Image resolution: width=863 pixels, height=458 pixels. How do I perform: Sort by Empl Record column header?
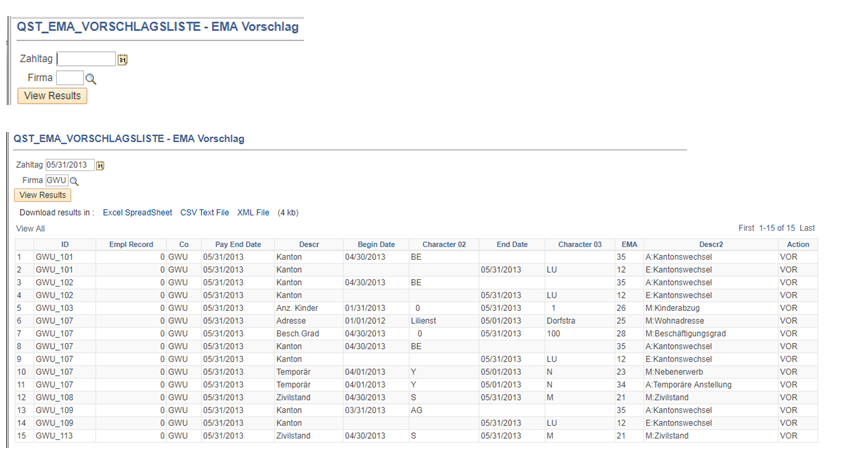pyautogui.click(x=131, y=244)
